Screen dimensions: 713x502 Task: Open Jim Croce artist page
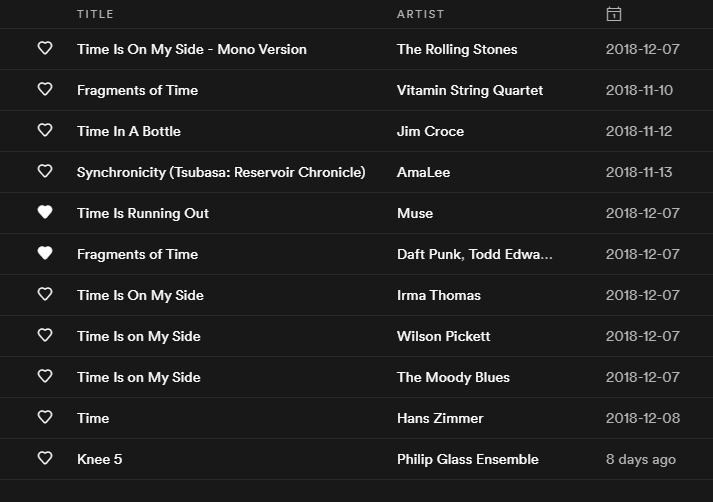click(430, 131)
